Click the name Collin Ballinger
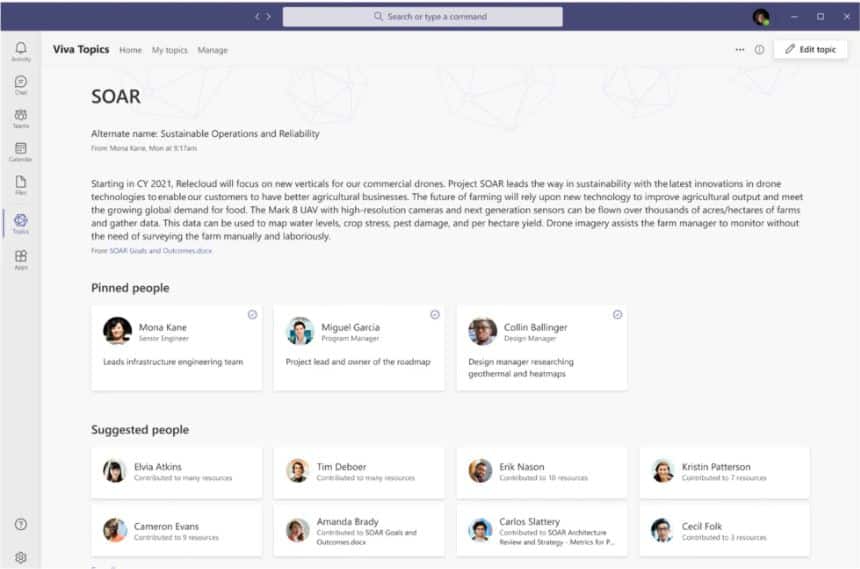The height and width of the screenshot is (569, 860). point(535,327)
